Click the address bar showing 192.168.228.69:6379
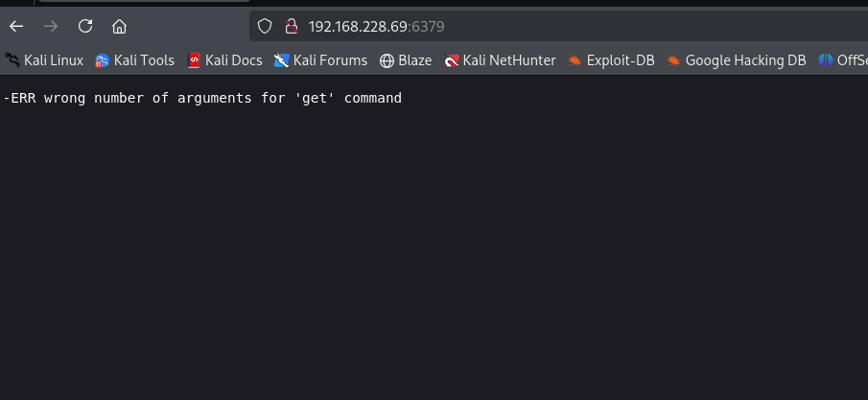868x400 pixels. tap(480, 26)
